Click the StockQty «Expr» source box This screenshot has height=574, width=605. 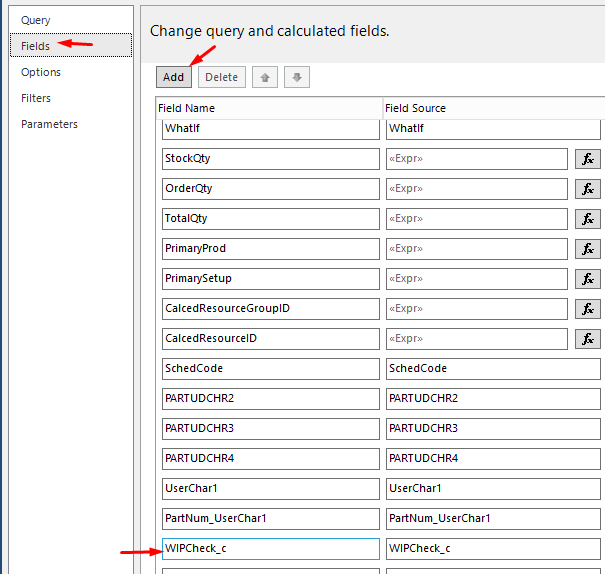[x=477, y=159]
